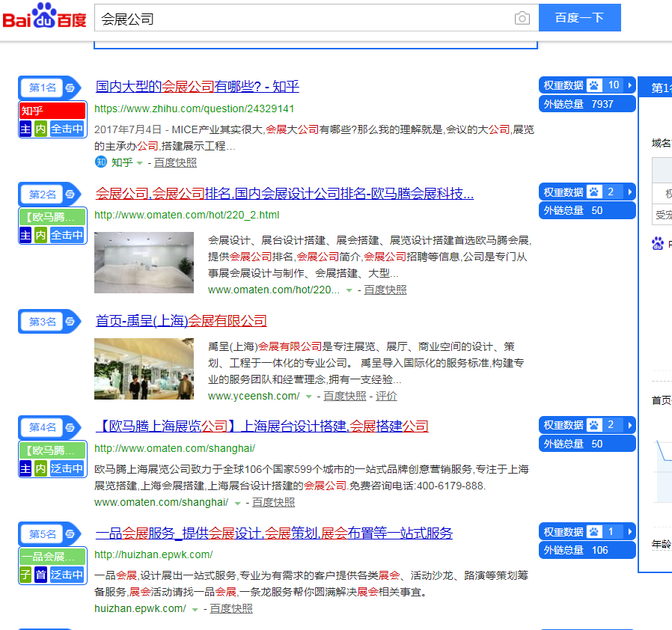Click the blue Zhihu 知 source icon
Screen dimensions: 672x630
[101, 162]
